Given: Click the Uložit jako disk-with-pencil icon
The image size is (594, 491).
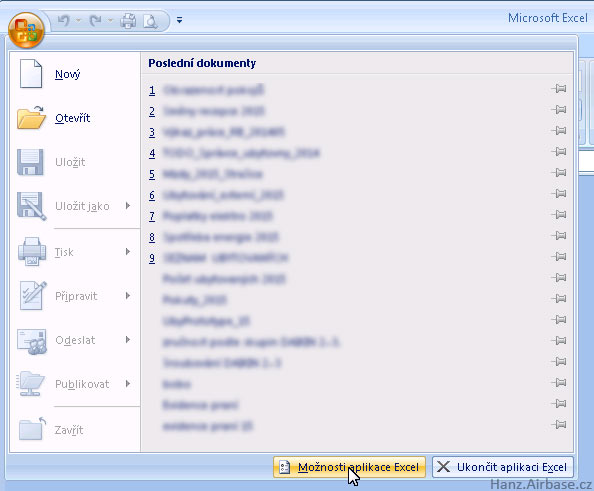Looking at the screenshot, I should pos(32,206).
